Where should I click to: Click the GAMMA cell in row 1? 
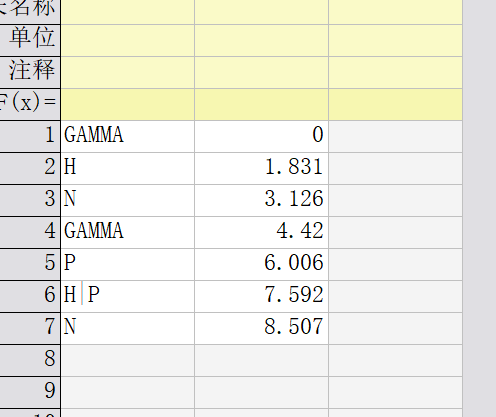click(x=128, y=136)
